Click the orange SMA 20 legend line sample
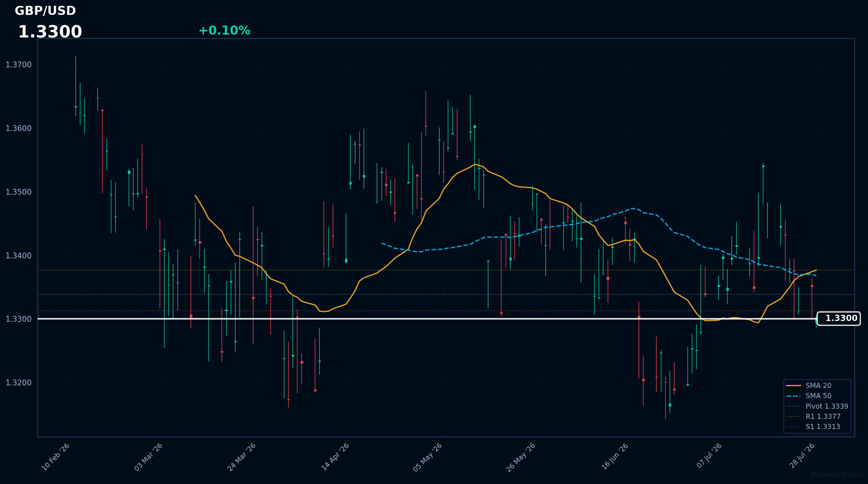Image resolution: width=868 pixels, height=484 pixels. click(793, 385)
